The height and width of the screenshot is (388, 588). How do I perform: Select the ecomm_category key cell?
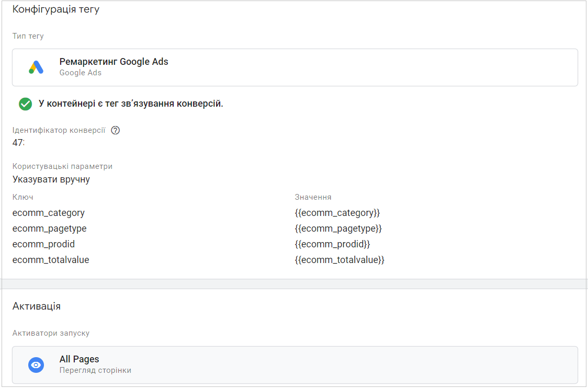[48, 213]
